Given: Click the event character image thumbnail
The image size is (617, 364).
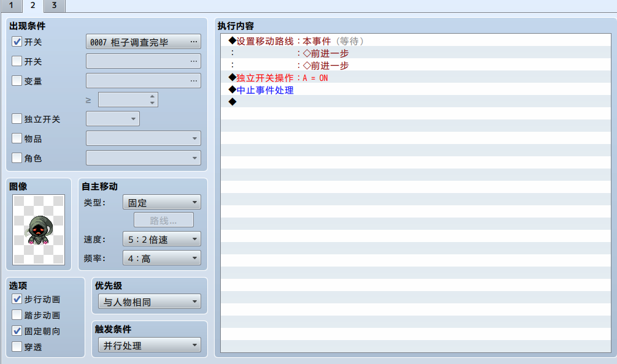Looking at the screenshot, I should (x=39, y=230).
